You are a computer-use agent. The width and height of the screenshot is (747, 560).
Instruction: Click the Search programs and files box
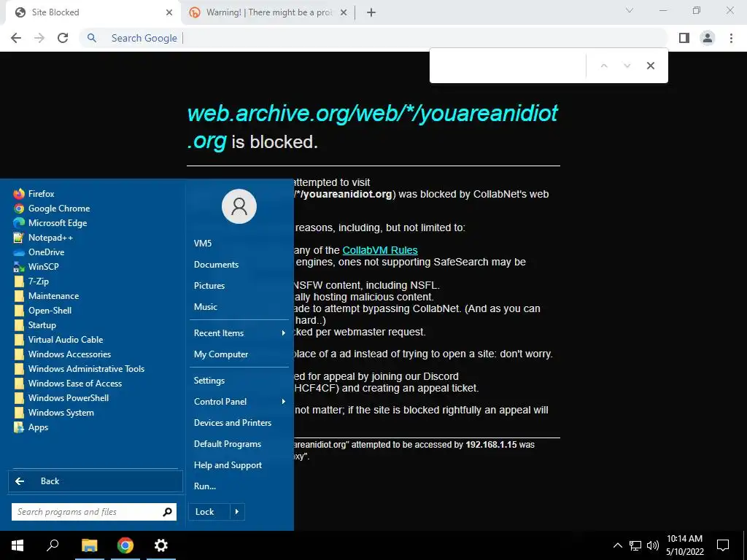coord(94,512)
